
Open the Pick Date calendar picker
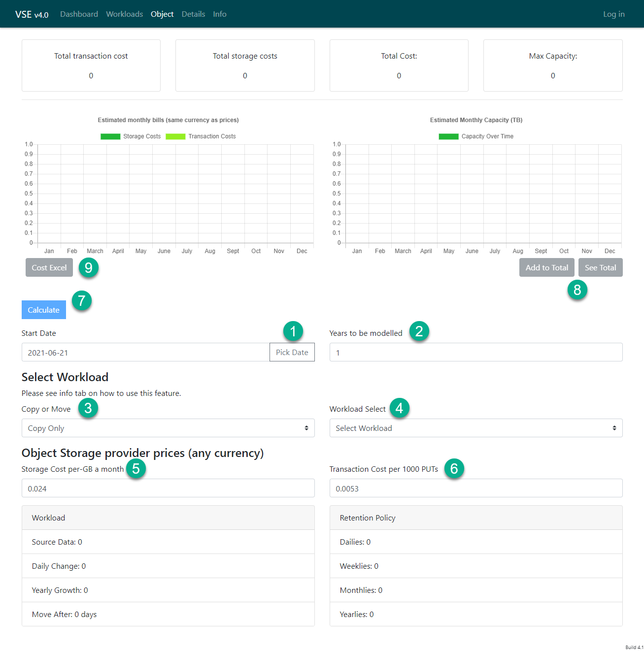click(292, 352)
